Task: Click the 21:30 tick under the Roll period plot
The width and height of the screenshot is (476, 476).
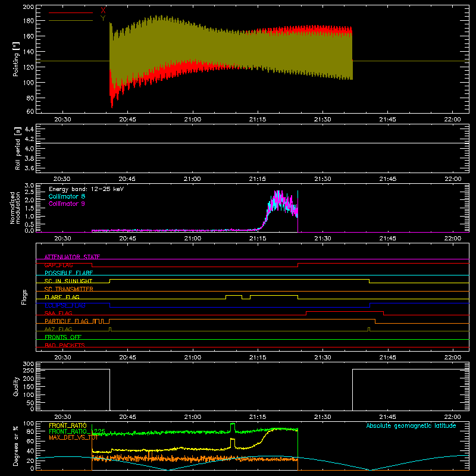Action: tap(322, 179)
